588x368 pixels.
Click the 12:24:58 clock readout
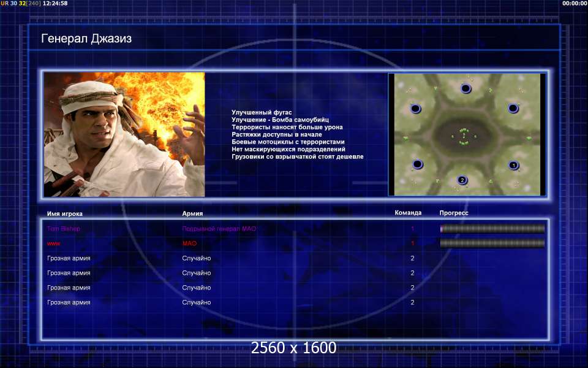click(x=55, y=3)
